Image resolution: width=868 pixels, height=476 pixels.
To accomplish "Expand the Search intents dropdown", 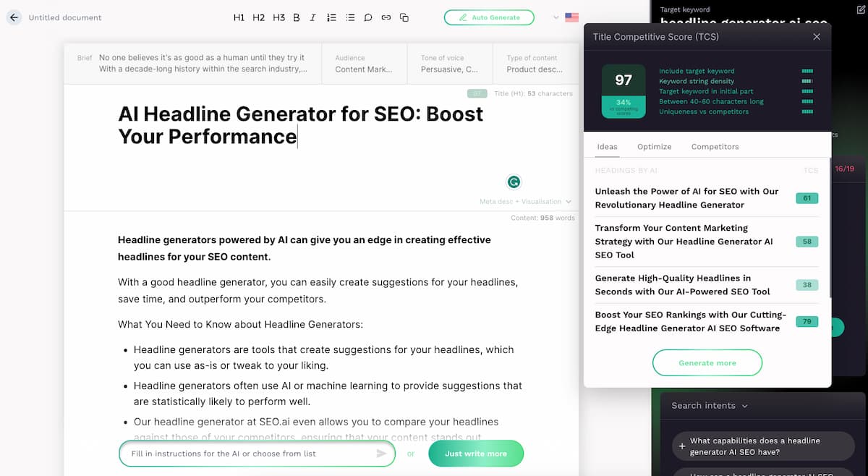I will pos(710,406).
